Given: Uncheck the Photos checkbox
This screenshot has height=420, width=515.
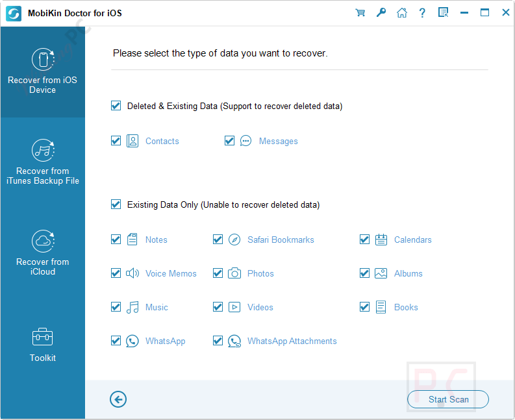Looking at the screenshot, I should [x=218, y=273].
